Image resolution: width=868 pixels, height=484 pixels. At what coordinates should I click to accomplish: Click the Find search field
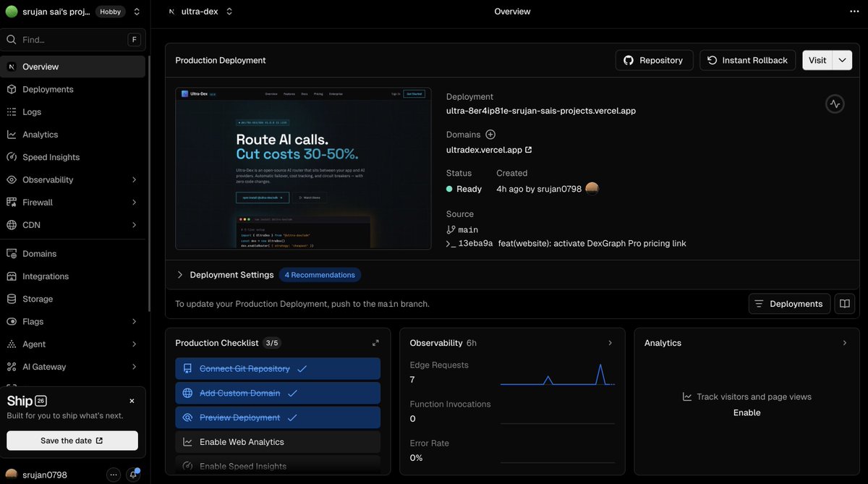[73, 40]
